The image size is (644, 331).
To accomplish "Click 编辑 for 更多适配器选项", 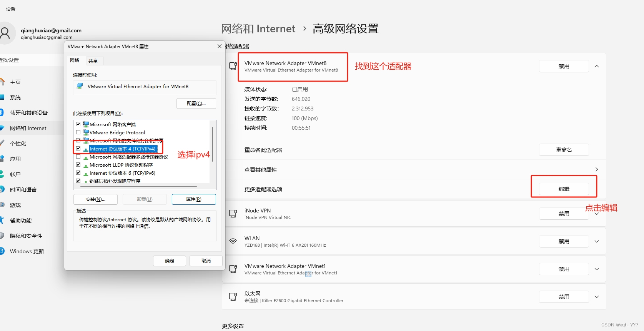I will point(564,189).
